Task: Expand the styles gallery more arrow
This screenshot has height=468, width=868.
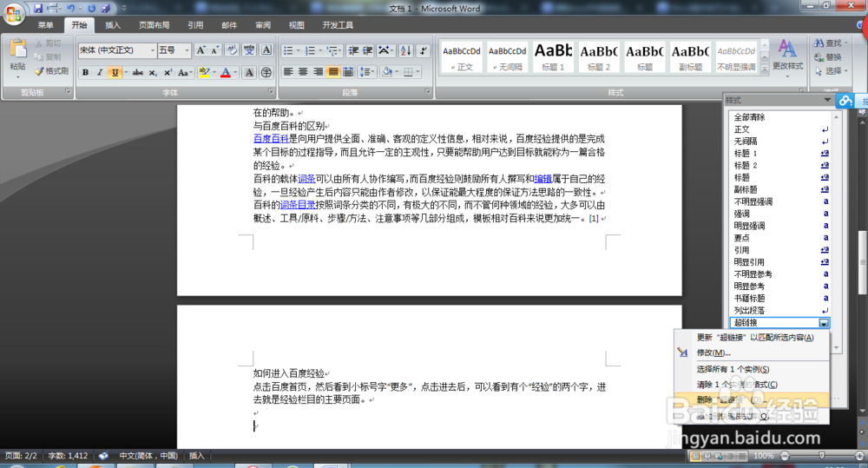Action: point(765,69)
